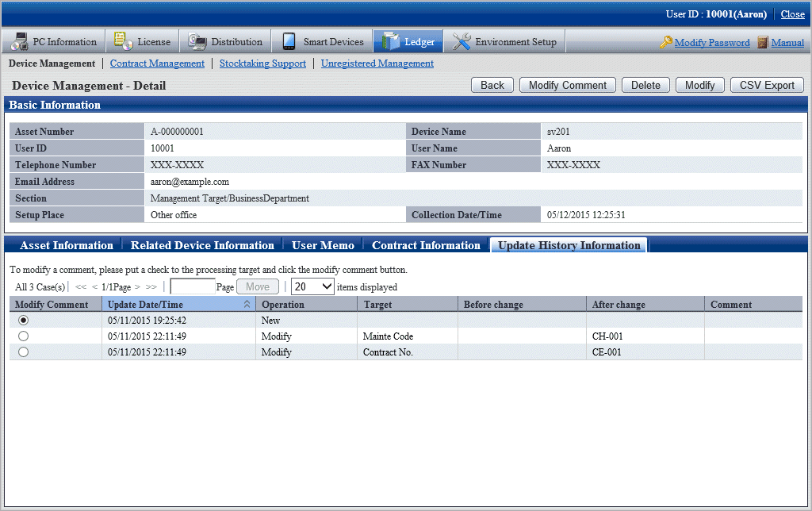Select the radio button for the Mainte Code row

pyautogui.click(x=23, y=336)
